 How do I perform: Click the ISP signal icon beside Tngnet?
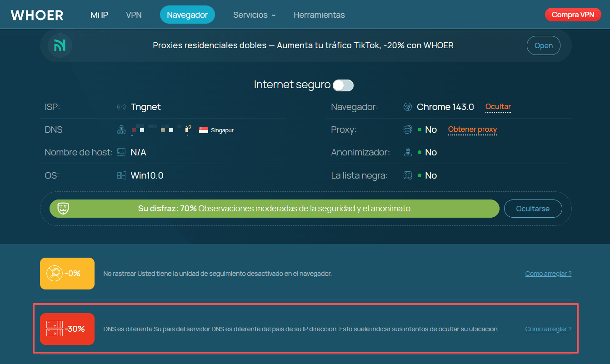121,107
